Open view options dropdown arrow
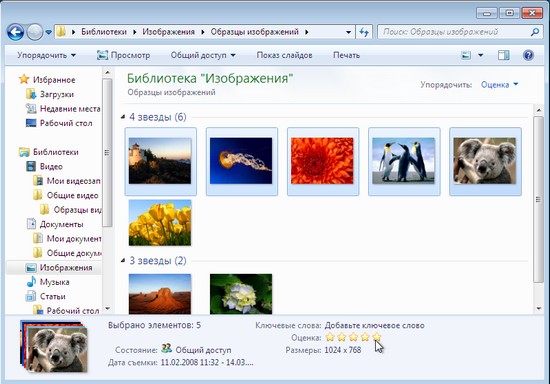550x384 pixels. click(x=481, y=55)
